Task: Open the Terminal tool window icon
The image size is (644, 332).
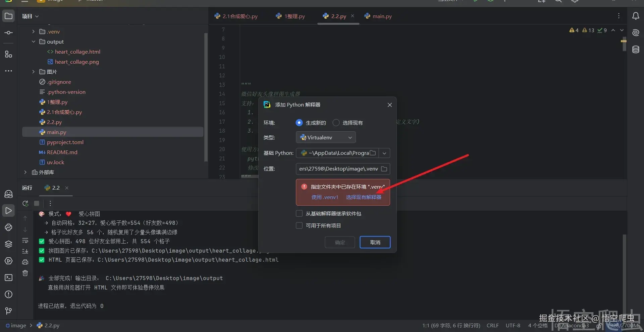Action: click(8, 278)
